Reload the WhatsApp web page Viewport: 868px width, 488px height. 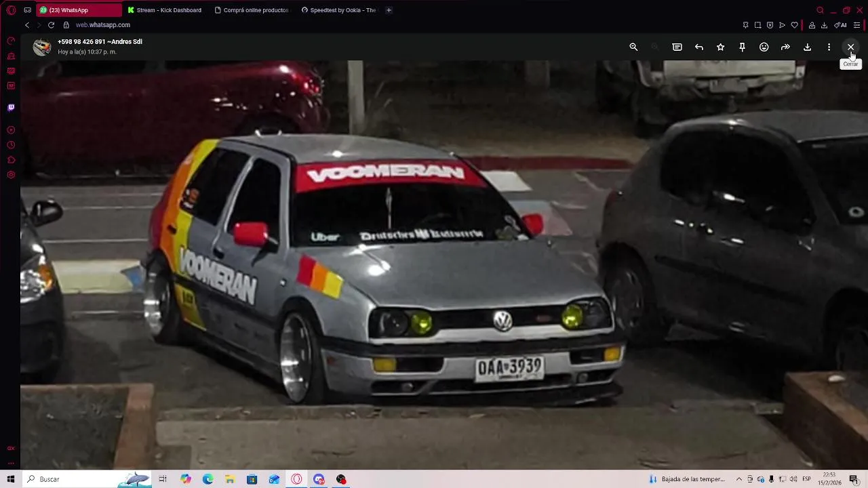click(51, 25)
